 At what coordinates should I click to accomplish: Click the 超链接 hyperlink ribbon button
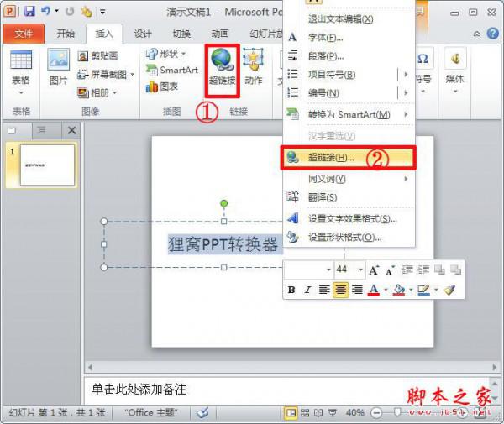point(222,68)
